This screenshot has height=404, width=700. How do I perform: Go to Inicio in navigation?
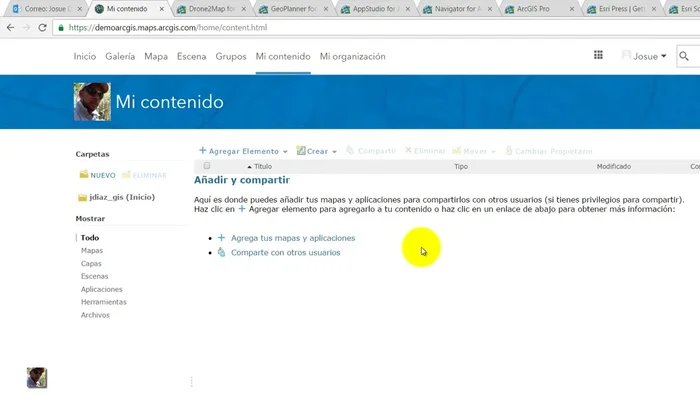click(85, 56)
